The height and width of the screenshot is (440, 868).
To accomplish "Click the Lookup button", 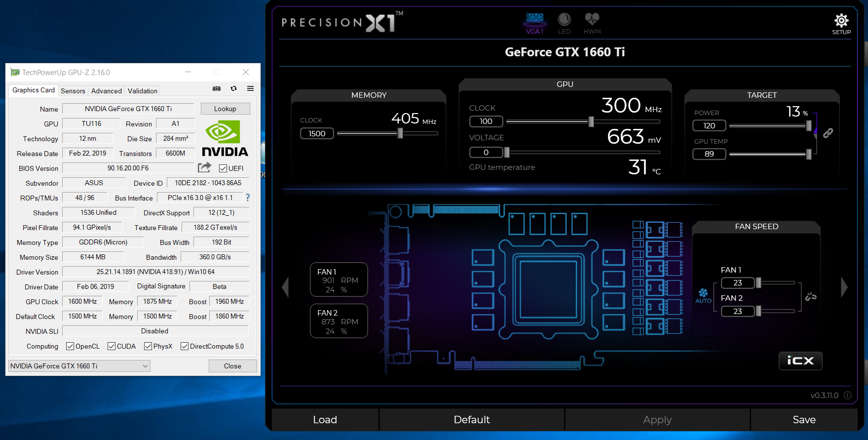I will 225,109.
